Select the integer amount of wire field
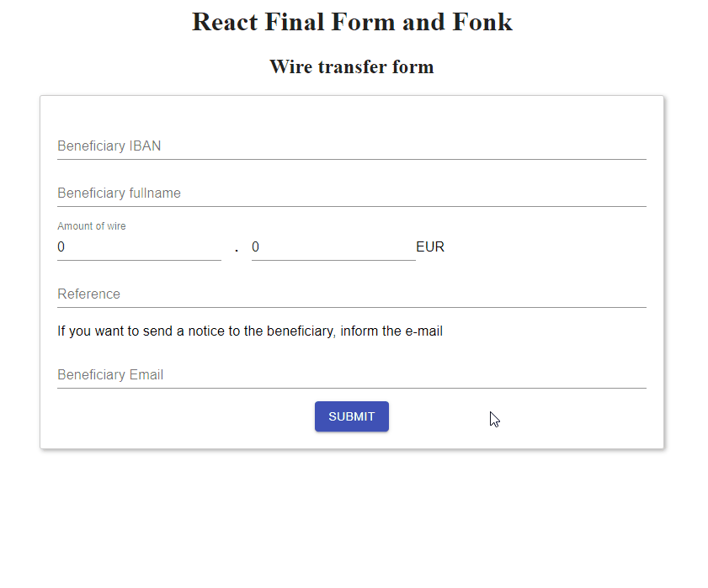The image size is (708, 588). click(139, 247)
